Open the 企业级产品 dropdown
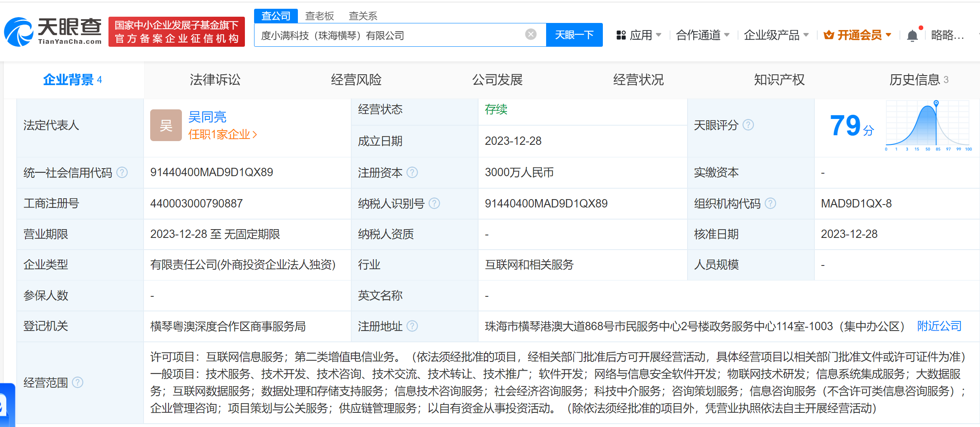Viewport: 980px width, 427px height. tap(776, 35)
